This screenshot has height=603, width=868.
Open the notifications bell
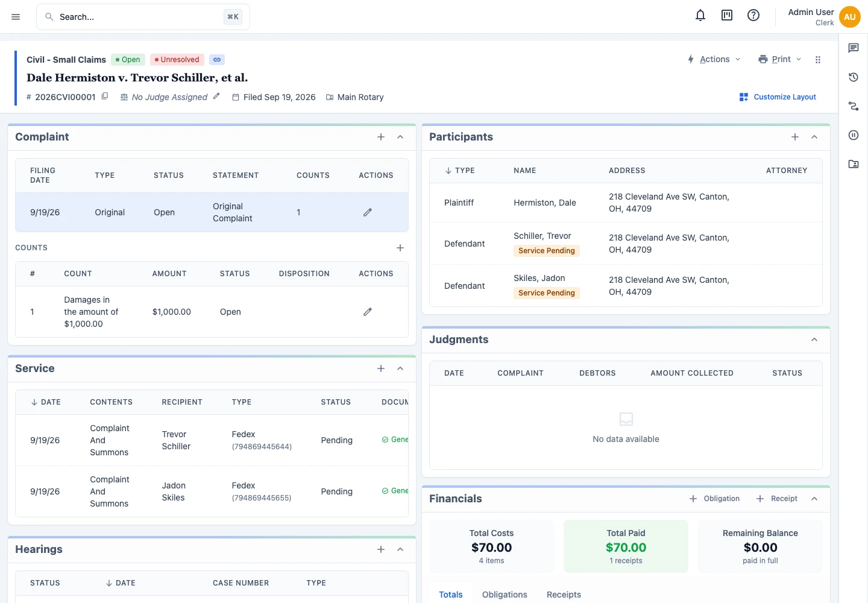(x=700, y=16)
